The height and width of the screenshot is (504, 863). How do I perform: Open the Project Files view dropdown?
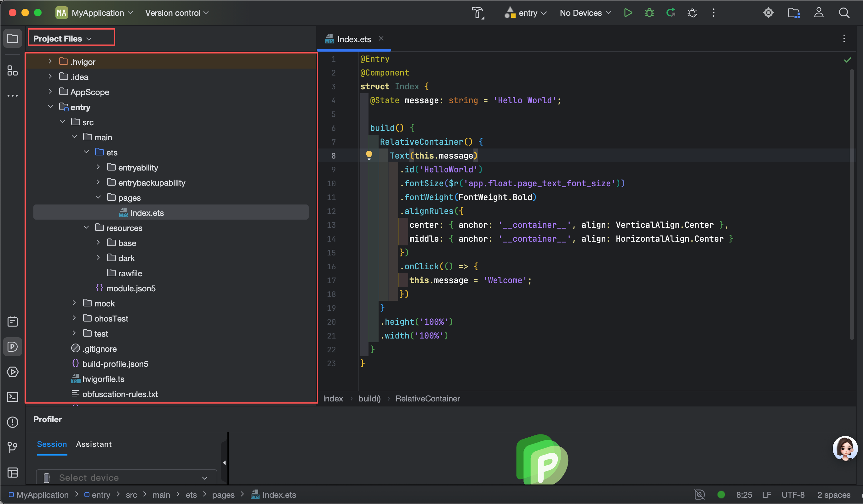click(62, 39)
